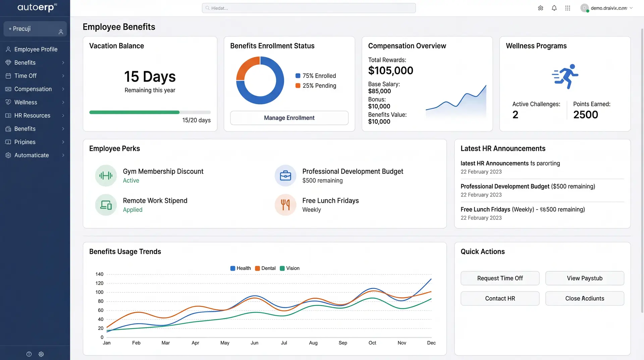Click the vacation balance progress bar

click(x=150, y=112)
